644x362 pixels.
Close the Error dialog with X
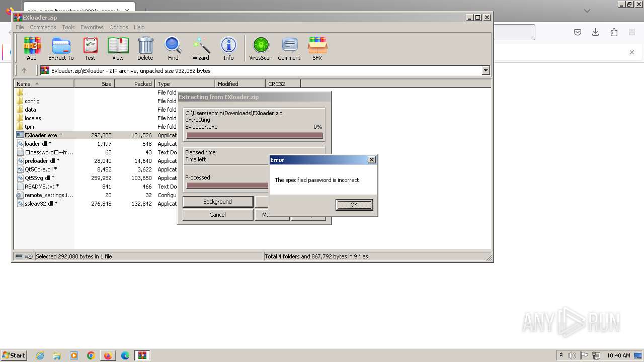pos(372,160)
